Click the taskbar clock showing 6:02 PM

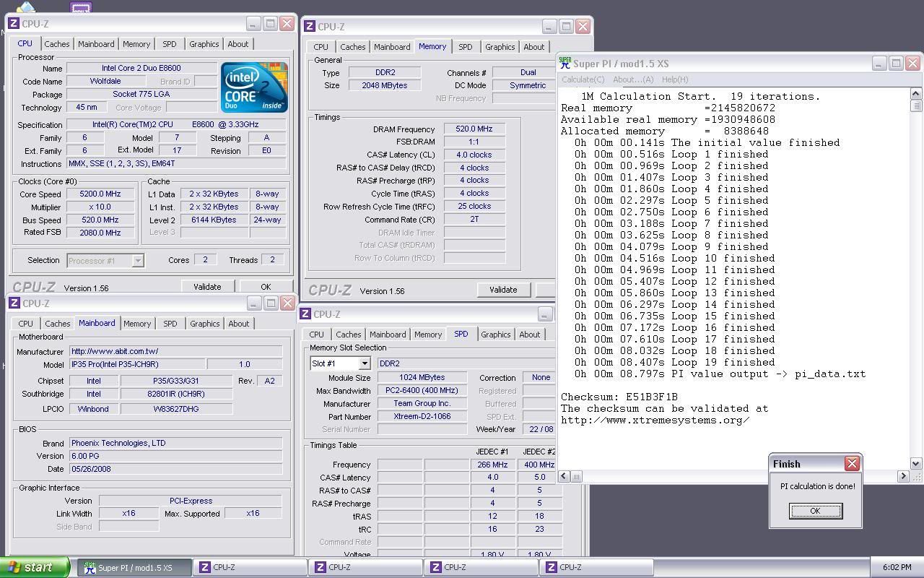point(897,567)
